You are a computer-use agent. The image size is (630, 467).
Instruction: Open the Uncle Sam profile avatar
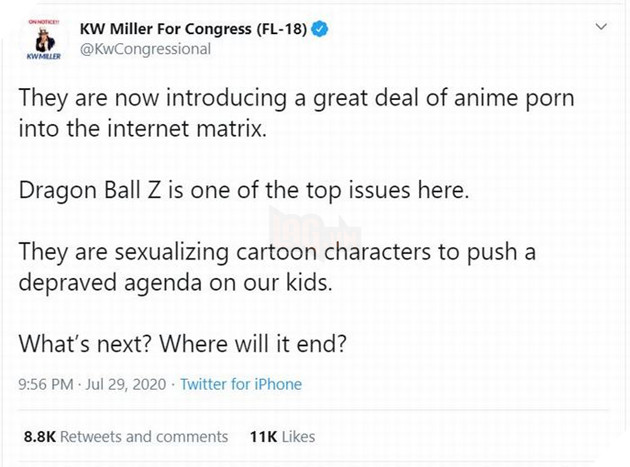click(x=43, y=39)
